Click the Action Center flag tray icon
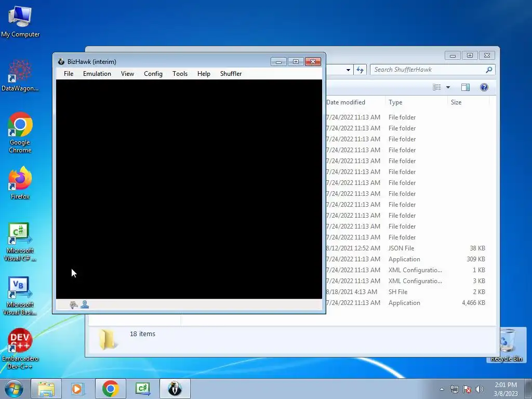Viewport: 532px width, 399px height. click(467, 389)
